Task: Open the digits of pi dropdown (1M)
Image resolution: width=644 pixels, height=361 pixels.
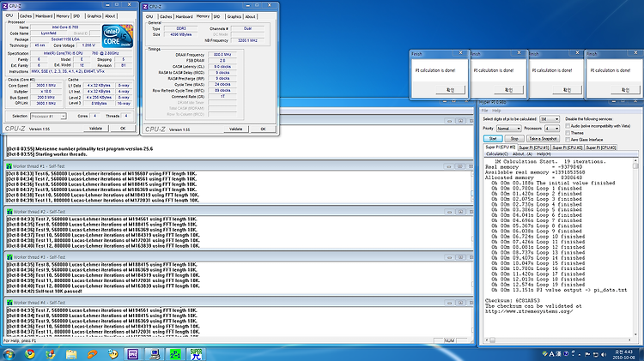Action: (550, 119)
